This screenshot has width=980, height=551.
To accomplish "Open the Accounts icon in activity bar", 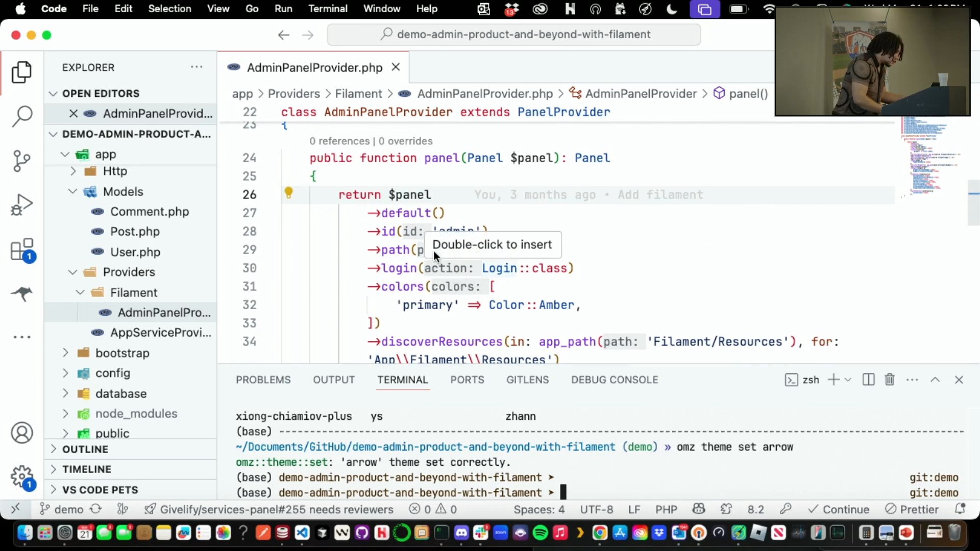I will pyautogui.click(x=22, y=433).
